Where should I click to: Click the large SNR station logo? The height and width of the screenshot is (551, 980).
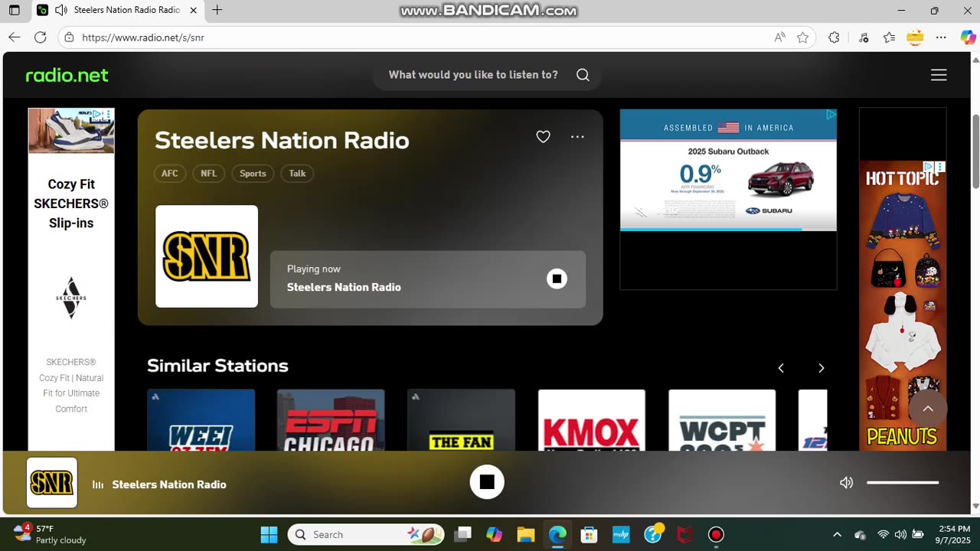(207, 256)
